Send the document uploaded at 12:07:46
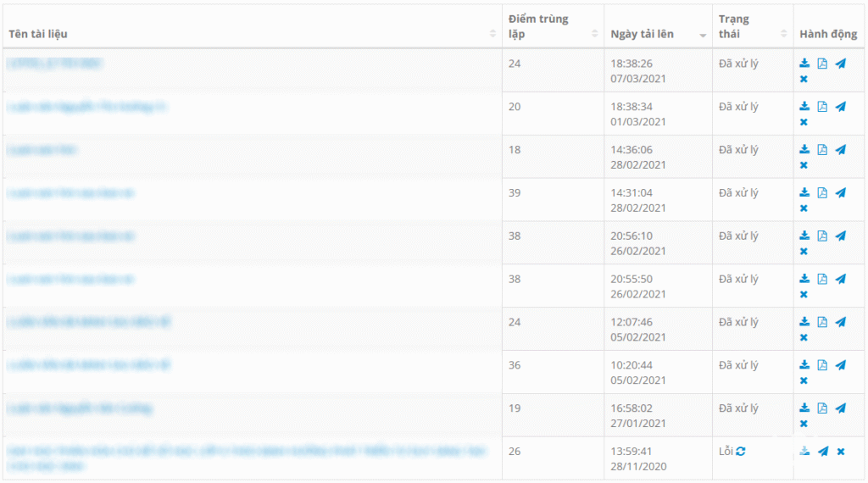 (840, 322)
